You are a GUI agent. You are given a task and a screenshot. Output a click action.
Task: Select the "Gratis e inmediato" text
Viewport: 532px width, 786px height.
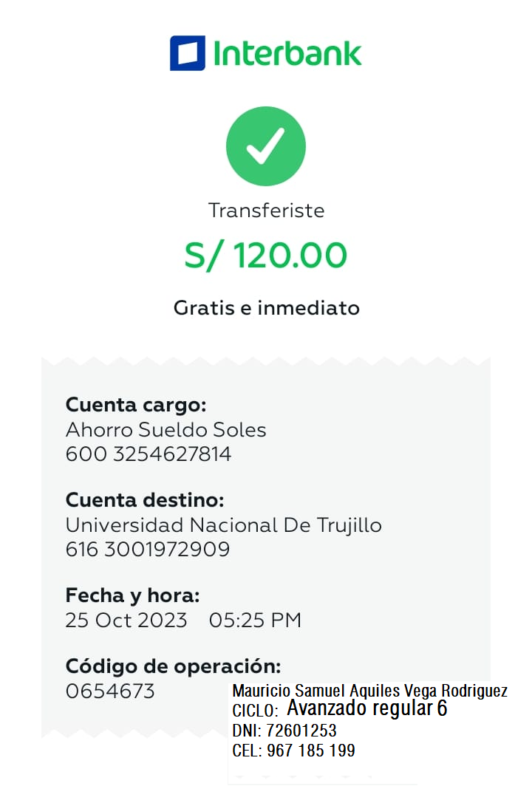click(x=266, y=307)
